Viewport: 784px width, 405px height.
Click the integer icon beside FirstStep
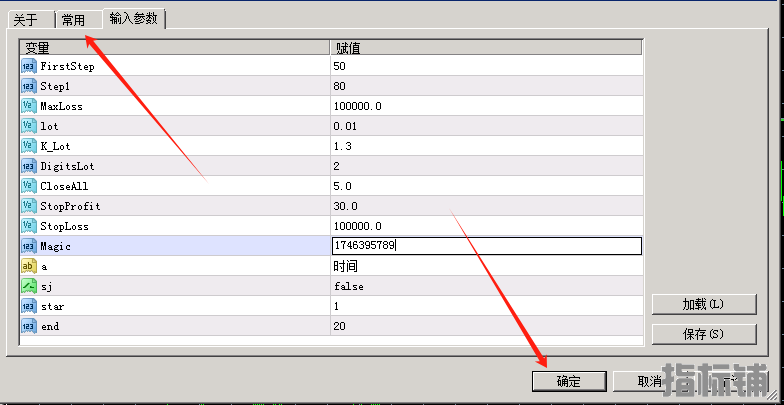[28, 66]
